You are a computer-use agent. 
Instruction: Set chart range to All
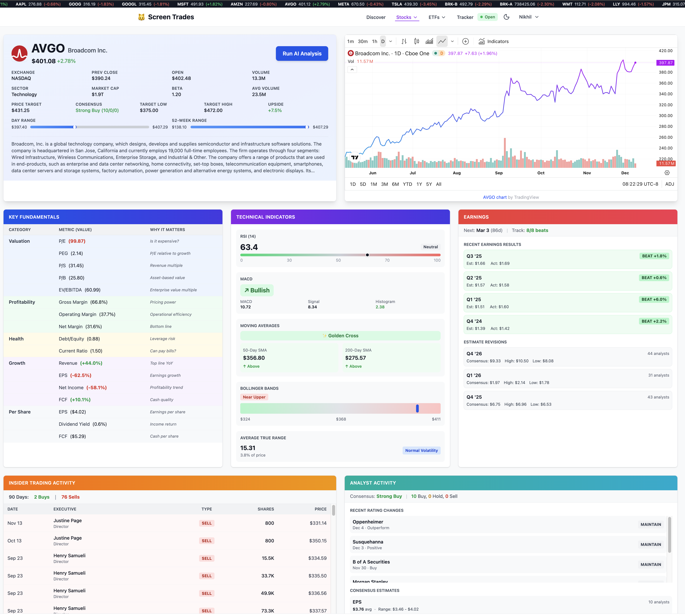[x=439, y=184]
